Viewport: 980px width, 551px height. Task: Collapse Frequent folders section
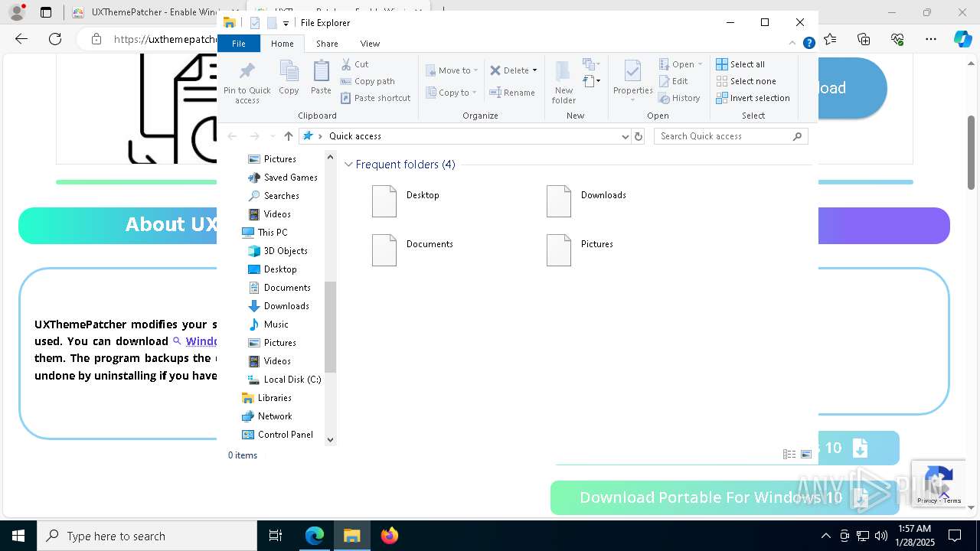348,165
